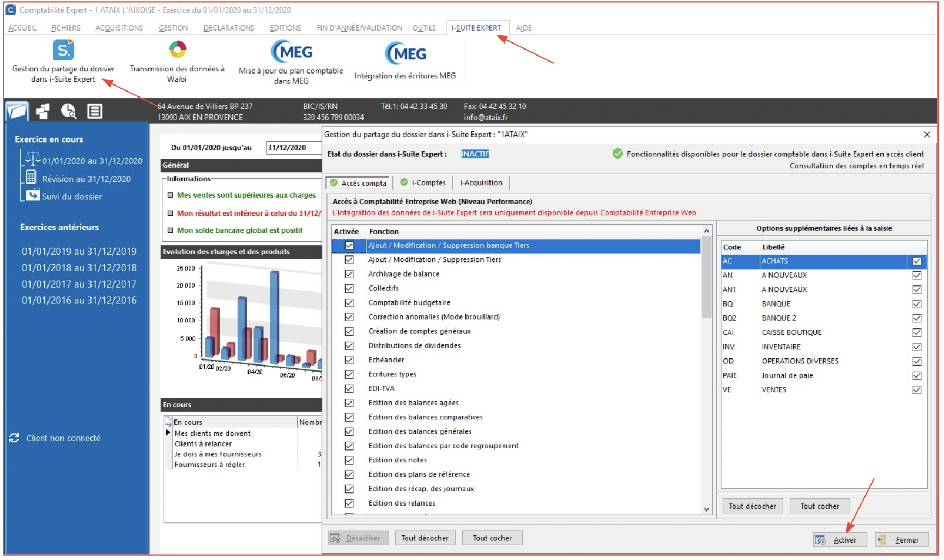This screenshot has height=560, width=944.
Task: Select the Accès compta tab
Action: 359,183
